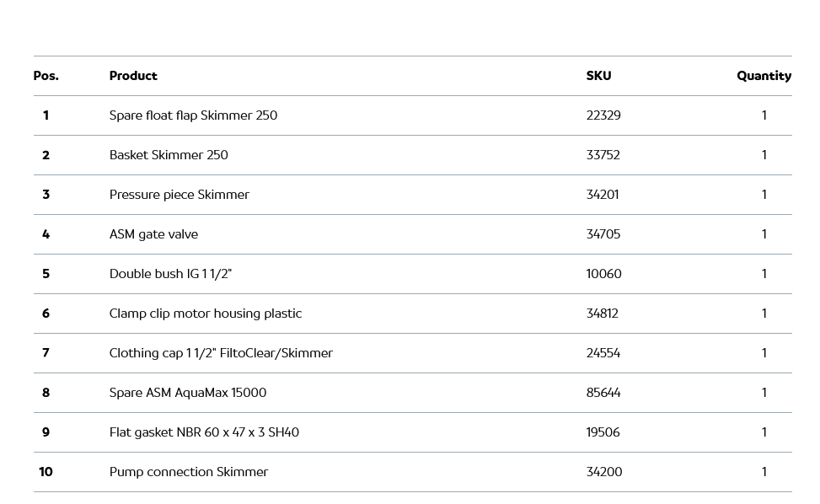Click Pump connection Skimmer product
The height and width of the screenshot is (504, 820).
(x=188, y=472)
